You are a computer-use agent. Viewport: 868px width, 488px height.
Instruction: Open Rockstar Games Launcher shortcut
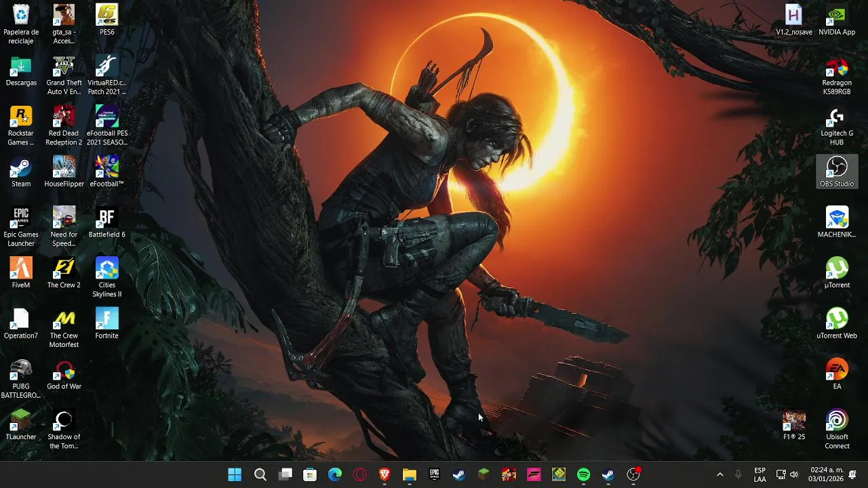point(21,125)
